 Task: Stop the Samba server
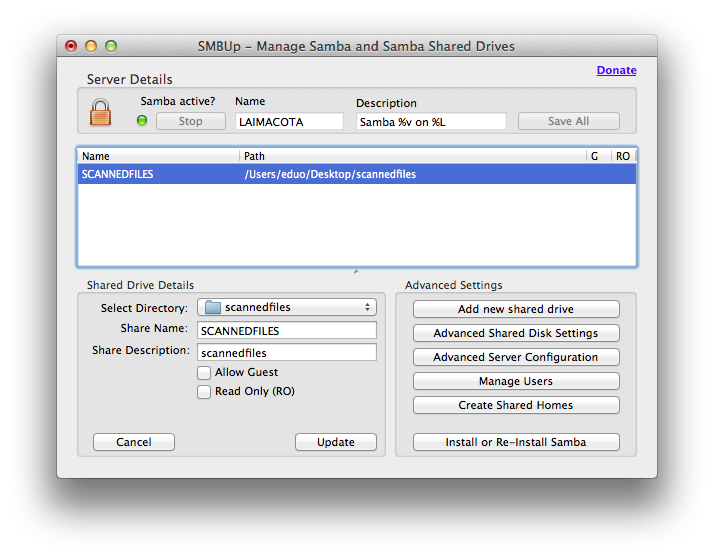pos(190,121)
